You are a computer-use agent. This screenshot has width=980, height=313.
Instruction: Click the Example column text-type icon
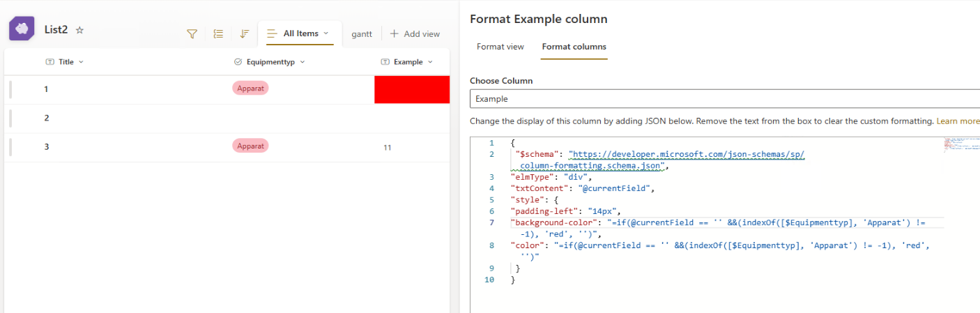[385, 62]
